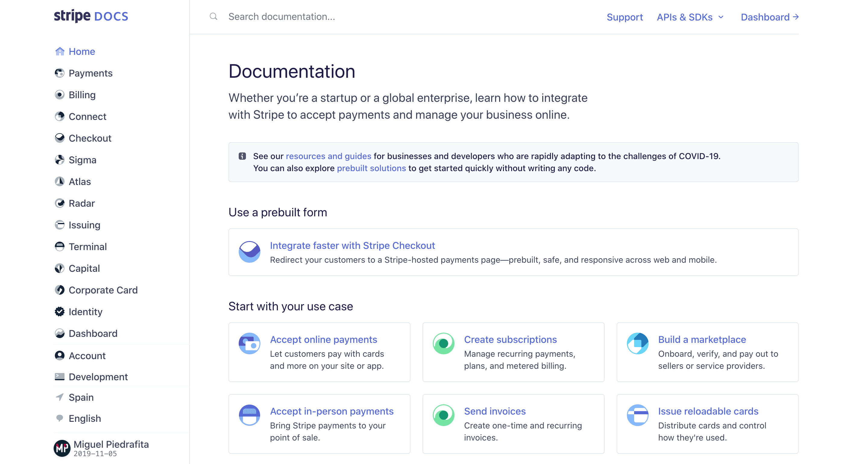This screenshot has height=464, width=868.
Task: Open the Accept in-person payments link
Action: [x=332, y=412]
